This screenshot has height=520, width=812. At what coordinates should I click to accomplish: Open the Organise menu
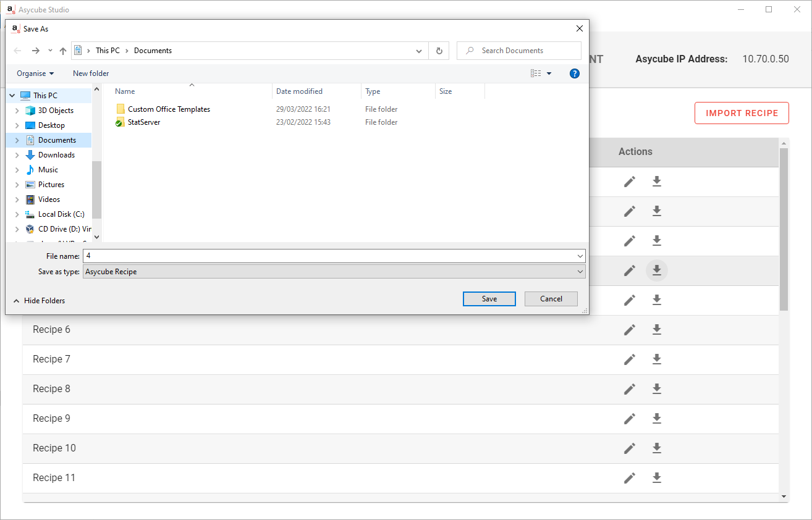[35, 73]
